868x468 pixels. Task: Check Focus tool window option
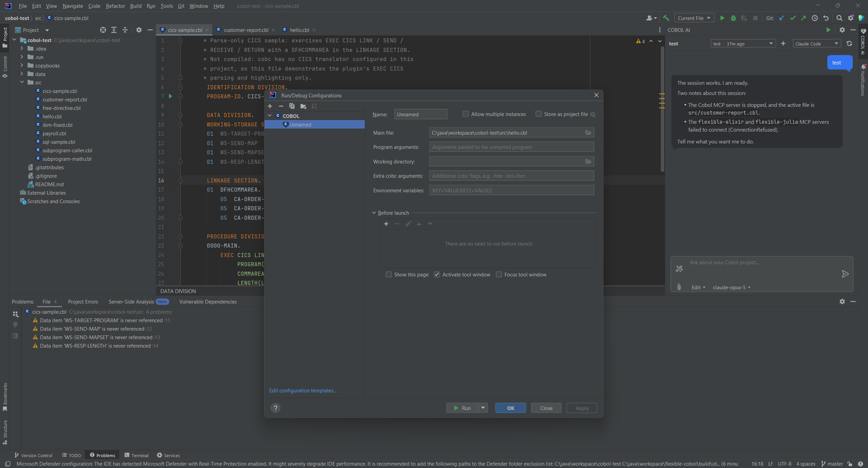pos(499,275)
